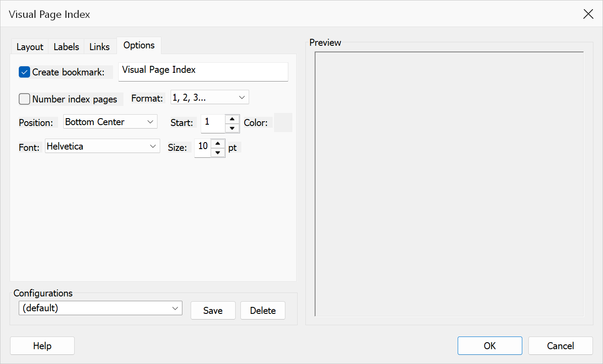Image resolution: width=603 pixels, height=364 pixels.
Task: Switch to the Labels tab
Action: point(66,47)
